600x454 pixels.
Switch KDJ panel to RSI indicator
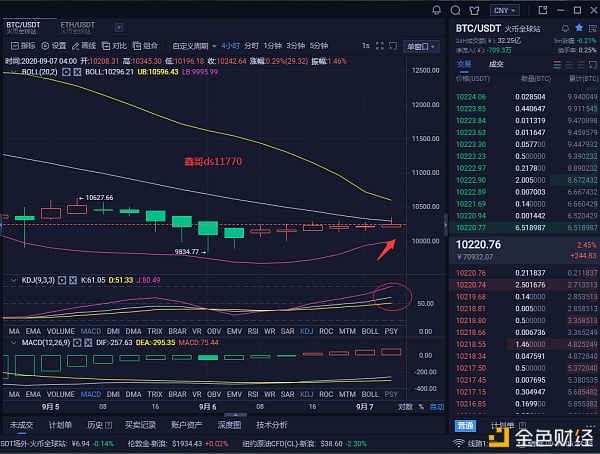[x=253, y=331]
